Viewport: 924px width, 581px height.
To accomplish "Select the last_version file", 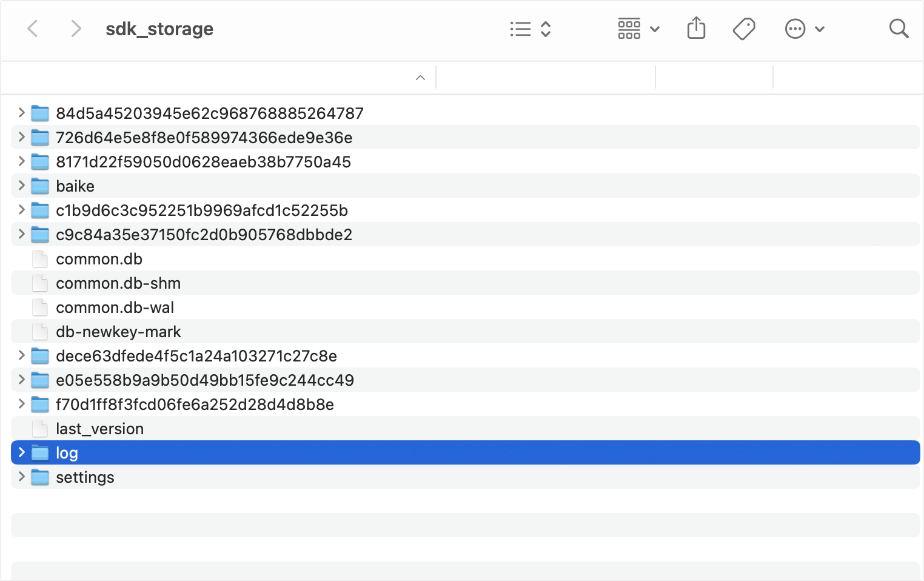I will 99,429.
